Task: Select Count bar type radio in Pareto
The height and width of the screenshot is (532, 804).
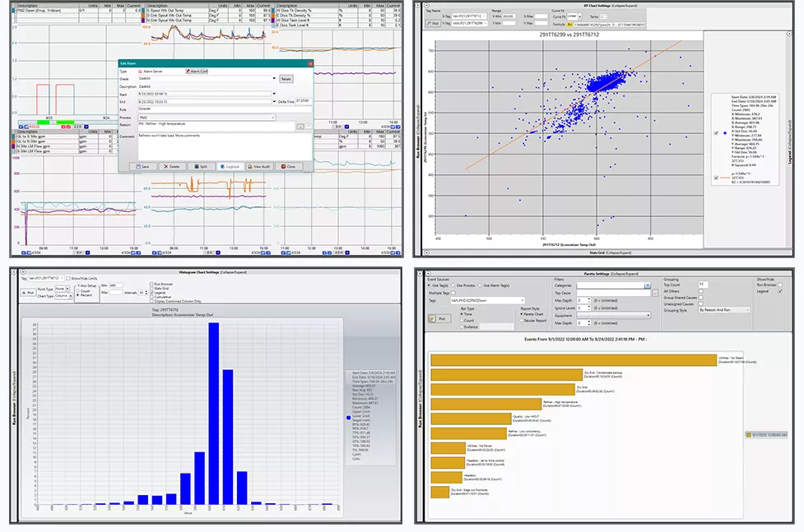Action: point(462,321)
